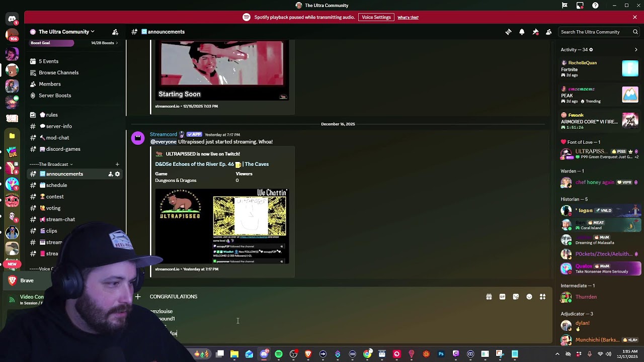644x362 pixels.
Task: Click the What's this? link
Action: tap(408, 18)
